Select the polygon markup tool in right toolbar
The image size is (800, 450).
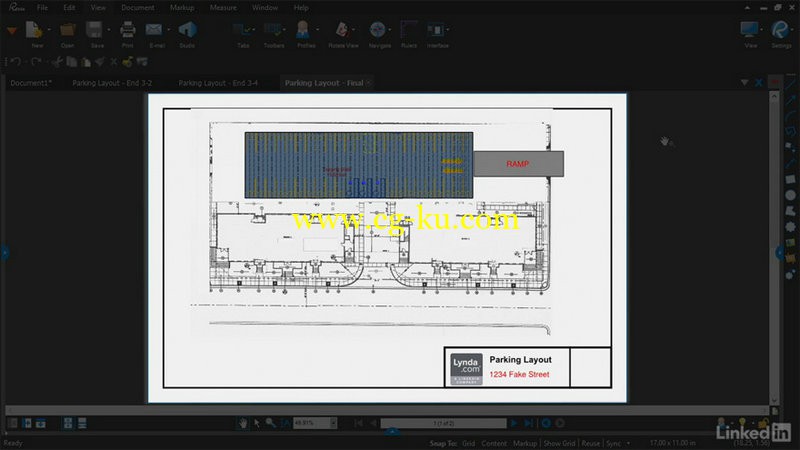click(790, 210)
